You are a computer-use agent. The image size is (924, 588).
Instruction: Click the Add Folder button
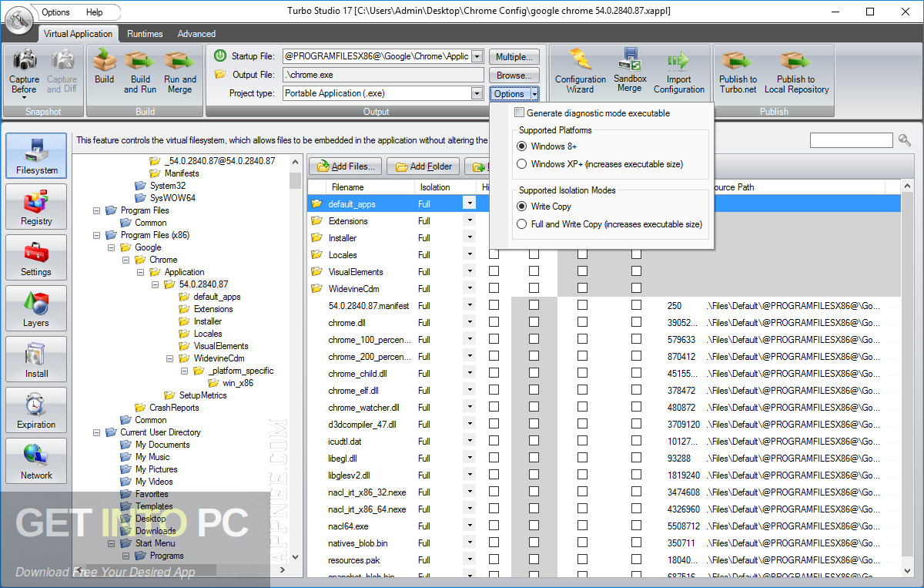423,166
